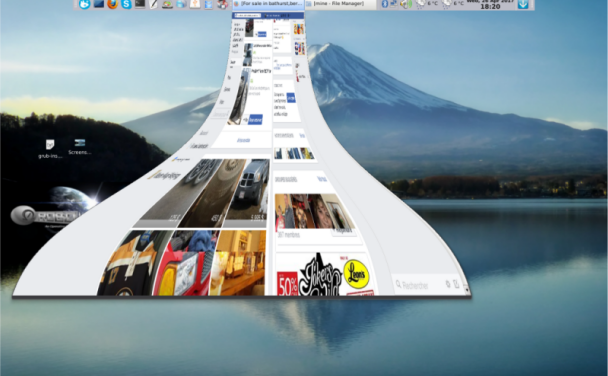Screen dimensions: 608x376
Task: Open the volume speaker indicator
Action: pos(405,4)
